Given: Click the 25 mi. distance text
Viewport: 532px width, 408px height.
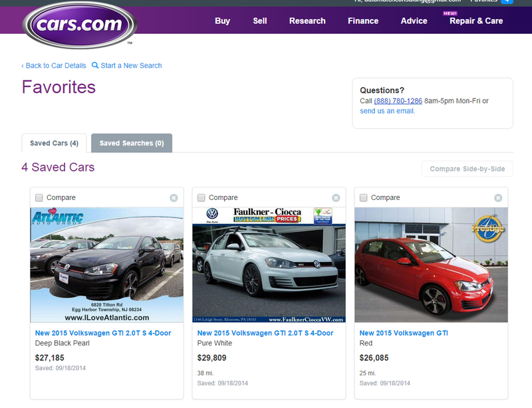Looking at the screenshot, I should point(368,373).
